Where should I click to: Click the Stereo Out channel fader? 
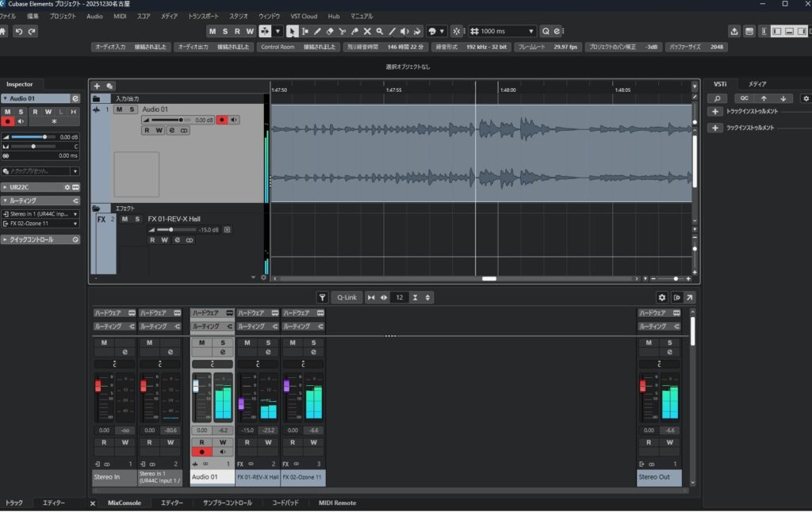click(x=643, y=386)
